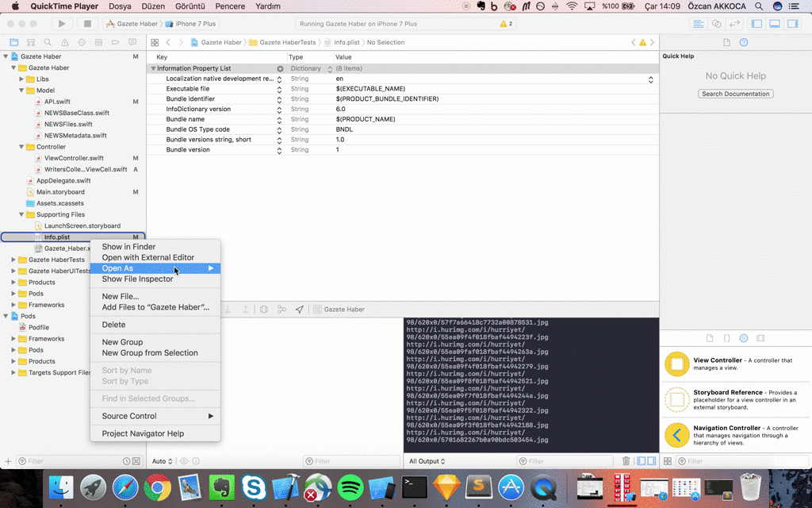Screen dimensions: 812x508
Task: Open the Report navigator speech bubble icon
Action: tap(132, 43)
